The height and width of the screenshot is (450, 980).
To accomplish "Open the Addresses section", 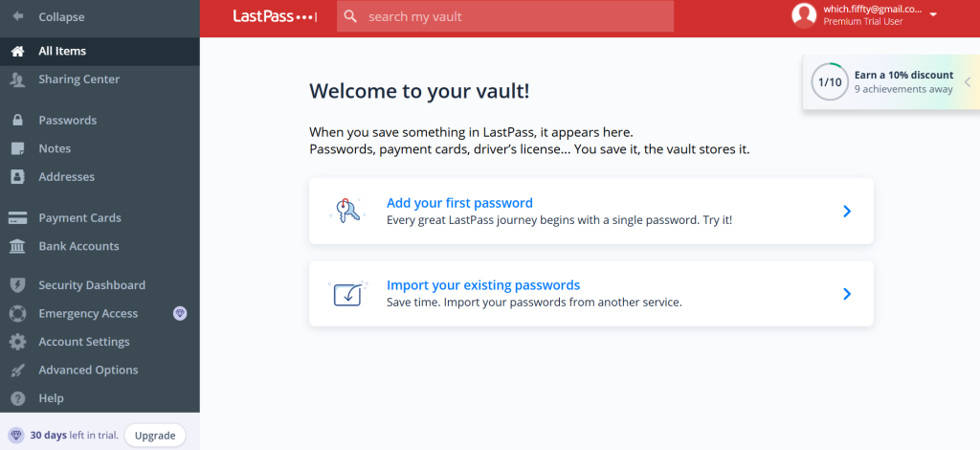I will (66, 177).
